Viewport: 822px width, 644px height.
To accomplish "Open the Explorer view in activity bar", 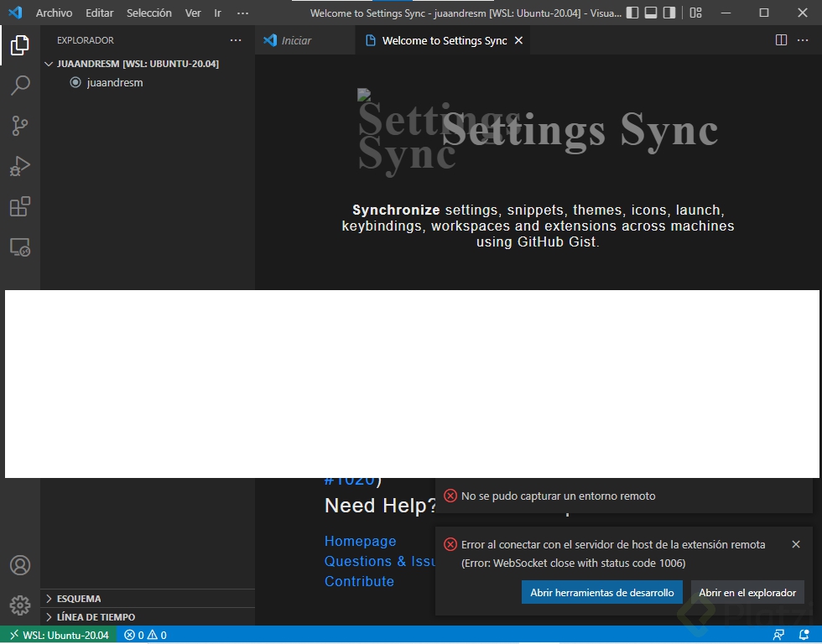I will (x=20, y=45).
